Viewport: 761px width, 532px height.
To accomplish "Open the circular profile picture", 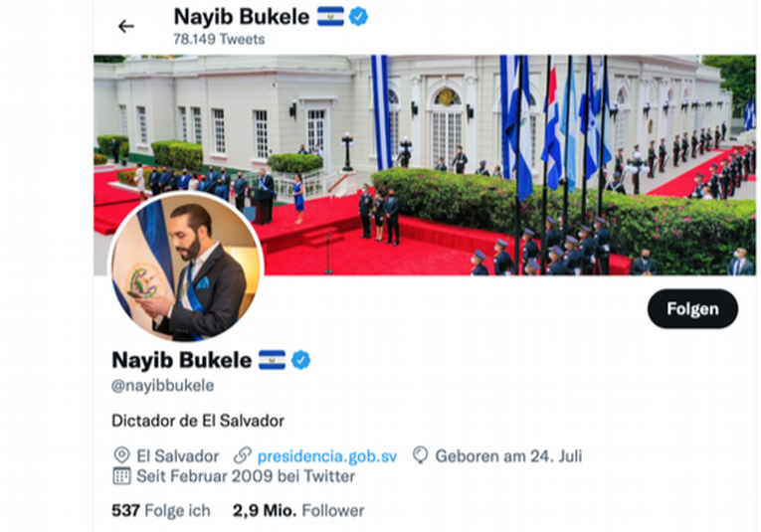I will [x=186, y=266].
